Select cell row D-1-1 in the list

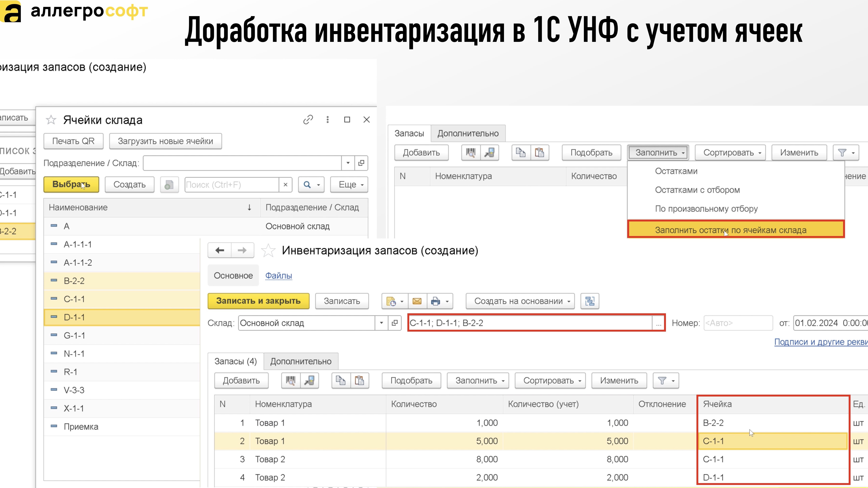point(122,317)
